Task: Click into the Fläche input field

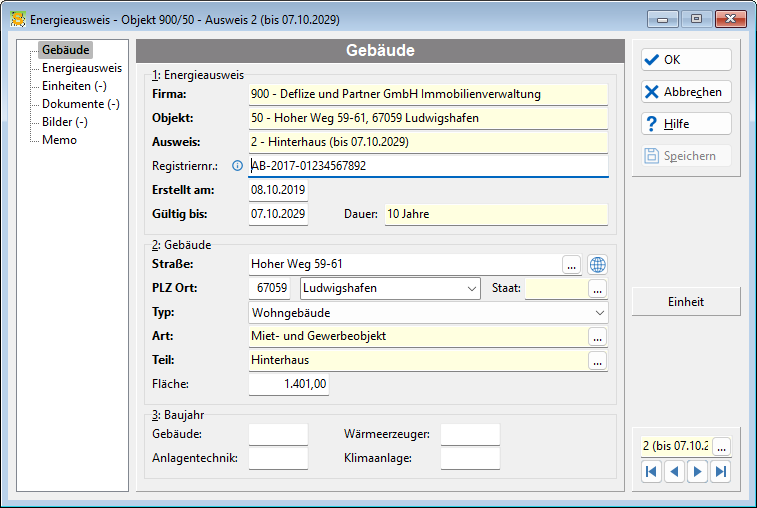Action: coord(289,384)
